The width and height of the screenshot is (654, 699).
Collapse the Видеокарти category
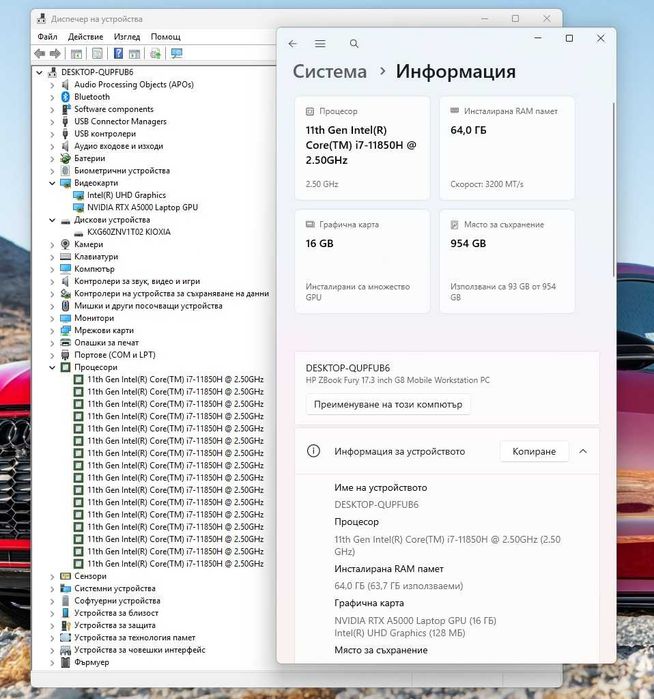[x=52, y=183]
